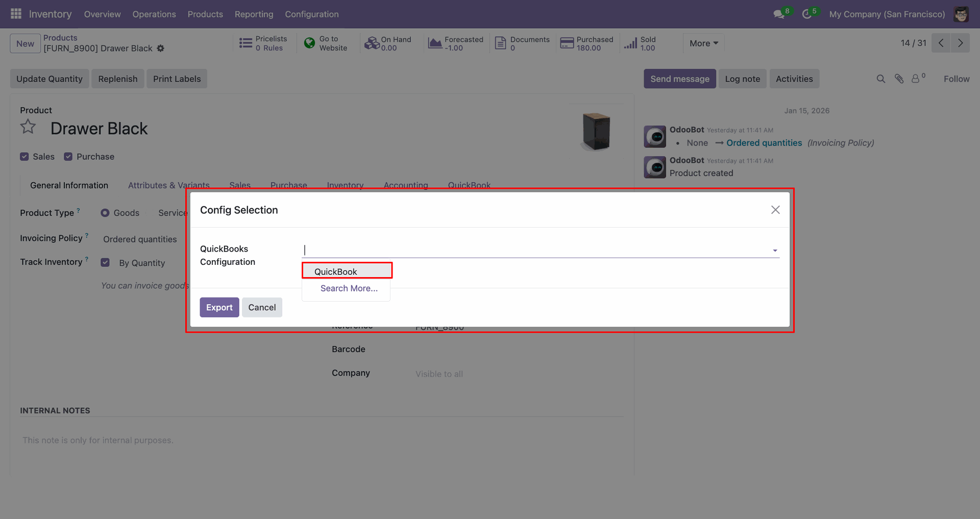Image resolution: width=980 pixels, height=519 pixels.
Task: View Purchased quantity stat button
Action: [587, 43]
